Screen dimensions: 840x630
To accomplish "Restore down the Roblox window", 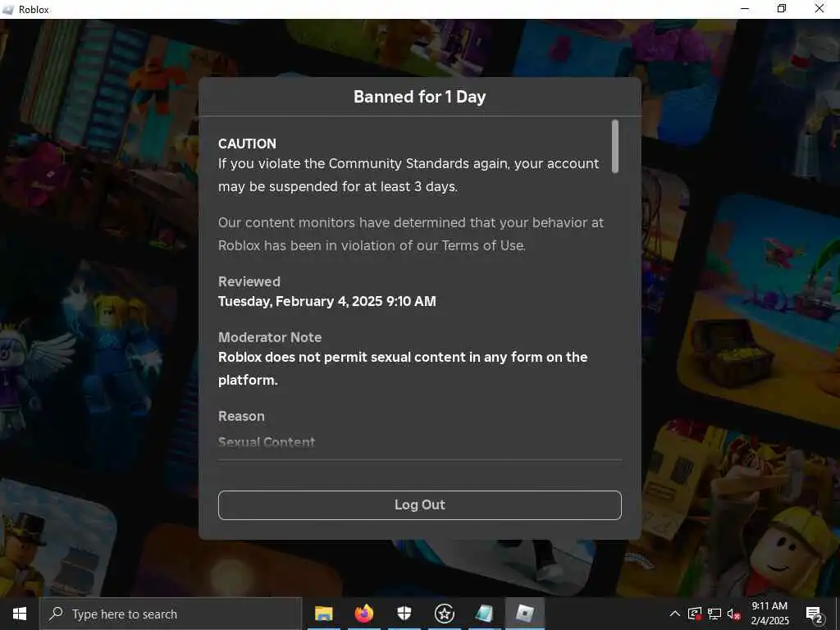I will (x=782, y=8).
